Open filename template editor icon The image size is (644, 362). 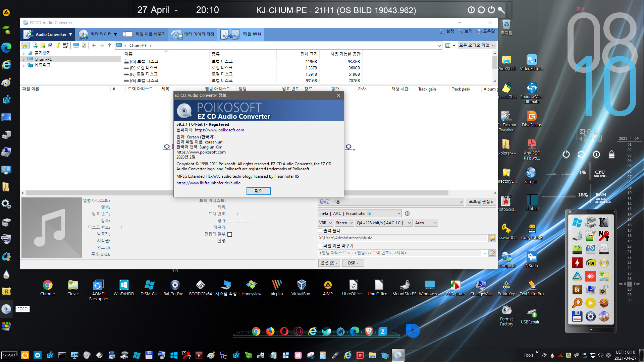(492, 253)
